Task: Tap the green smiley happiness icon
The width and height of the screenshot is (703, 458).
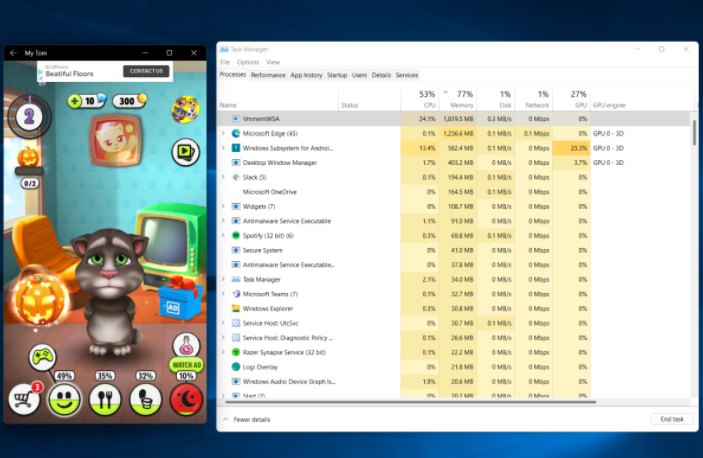Action: pos(64,399)
